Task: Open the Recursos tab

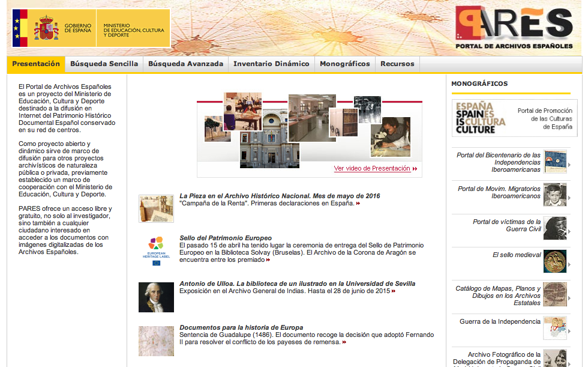Action: click(397, 64)
